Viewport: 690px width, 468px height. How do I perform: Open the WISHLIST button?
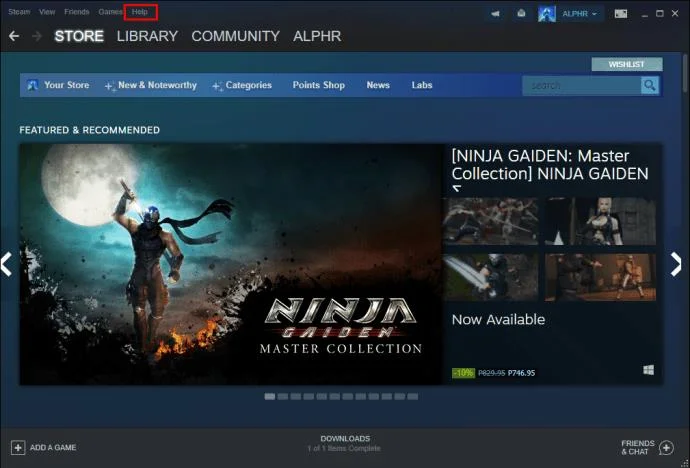tap(627, 64)
